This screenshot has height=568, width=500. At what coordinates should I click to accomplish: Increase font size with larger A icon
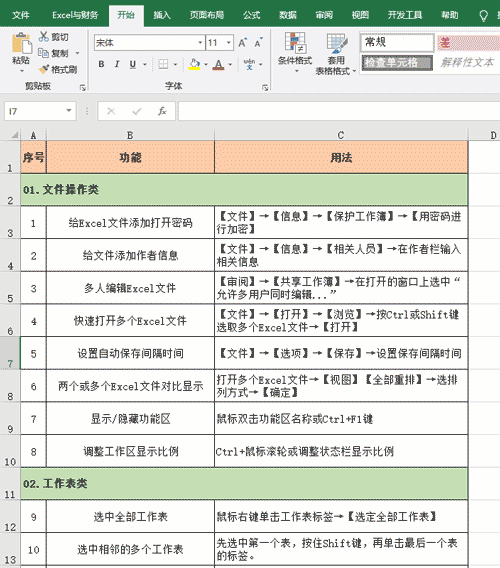click(243, 43)
